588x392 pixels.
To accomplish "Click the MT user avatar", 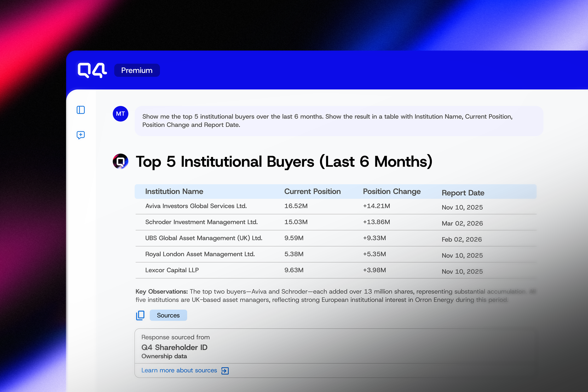I will click(120, 114).
